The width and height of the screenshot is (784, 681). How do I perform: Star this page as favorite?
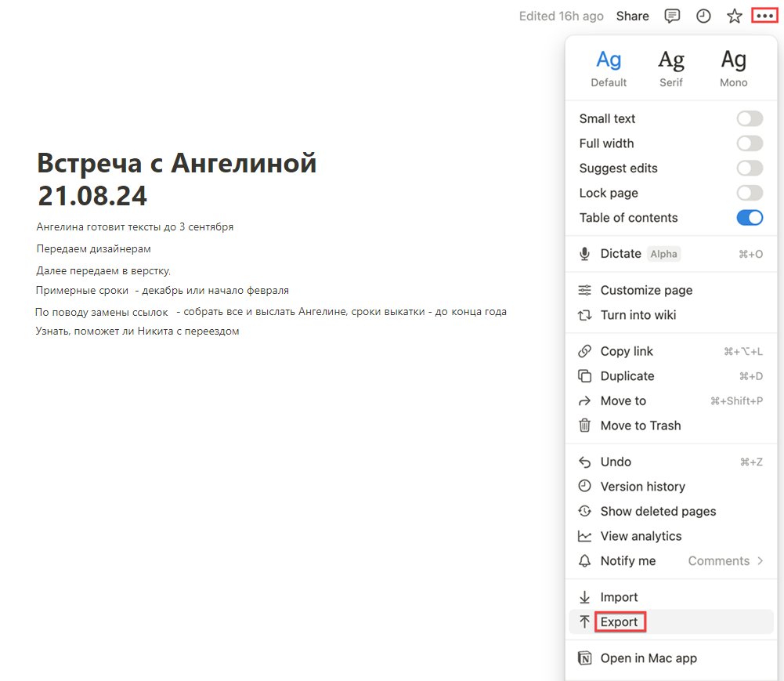(734, 16)
